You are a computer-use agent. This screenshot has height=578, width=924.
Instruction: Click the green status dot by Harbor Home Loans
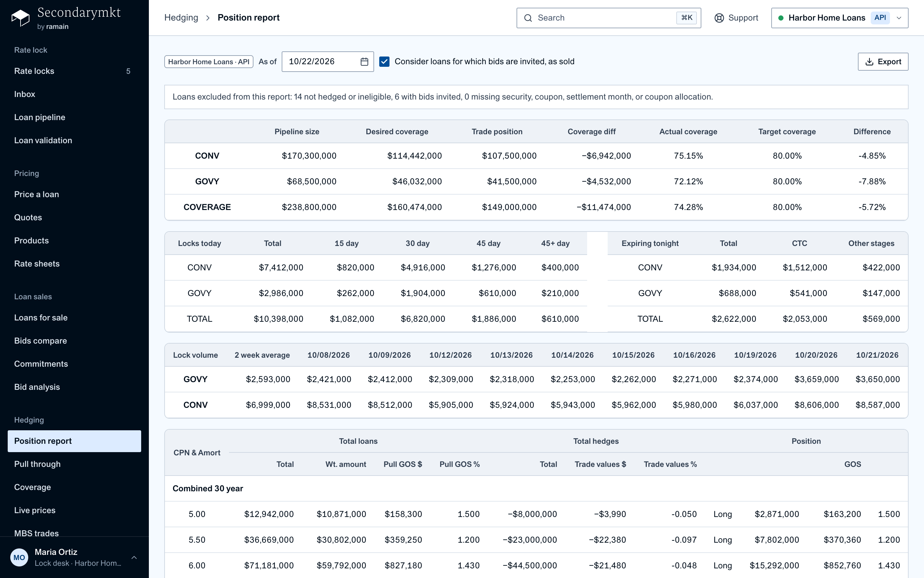point(781,18)
